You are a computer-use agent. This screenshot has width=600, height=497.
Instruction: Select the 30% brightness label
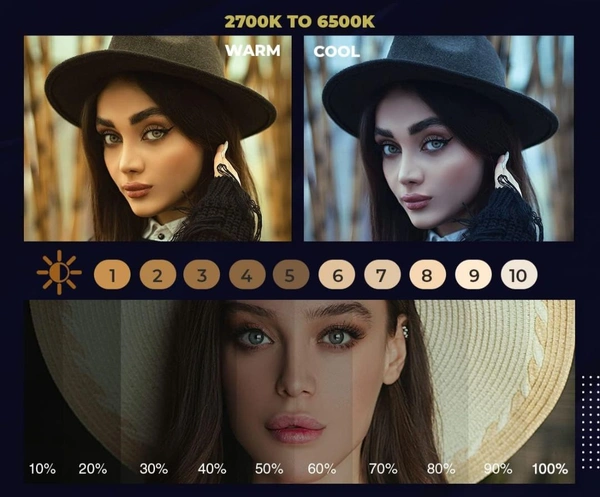[x=153, y=469]
